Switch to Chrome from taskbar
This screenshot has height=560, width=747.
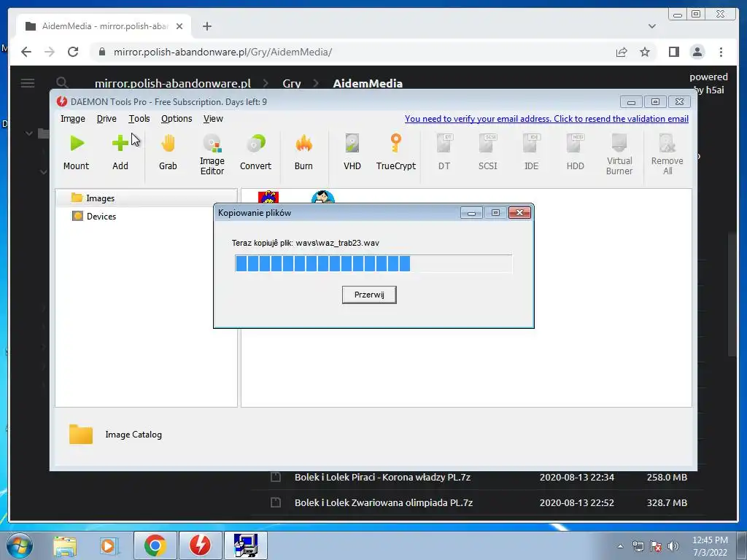[155, 545]
